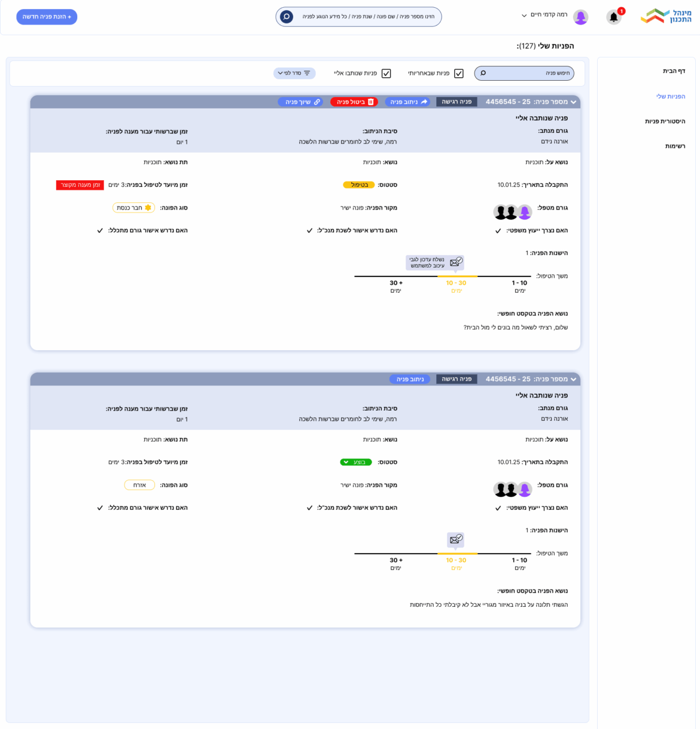This screenshot has width=700, height=729.
Task: Toggle the 'פניות שנותבו אליי' checkbox
Action: click(x=386, y=74)
